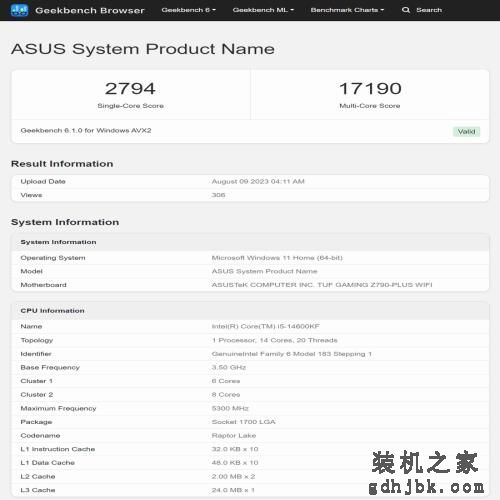Expand the Geekbench 6 dropdown menu

tap(189, 10)
